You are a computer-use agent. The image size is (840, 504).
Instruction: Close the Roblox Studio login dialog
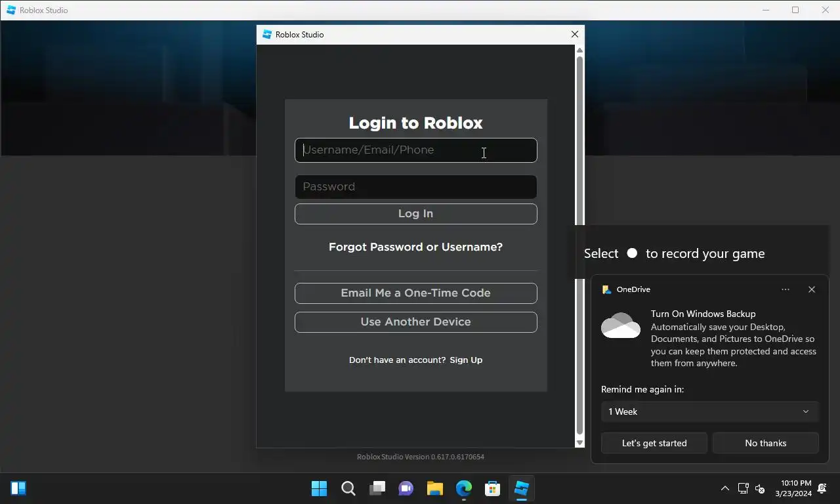[x=575, y=34]
